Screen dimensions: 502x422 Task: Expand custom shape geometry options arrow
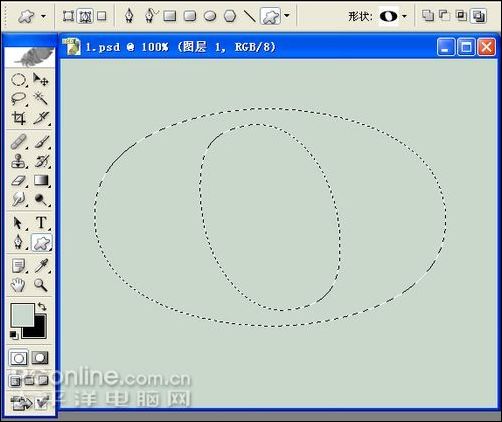pyautogui.click(x=287, y=16)
